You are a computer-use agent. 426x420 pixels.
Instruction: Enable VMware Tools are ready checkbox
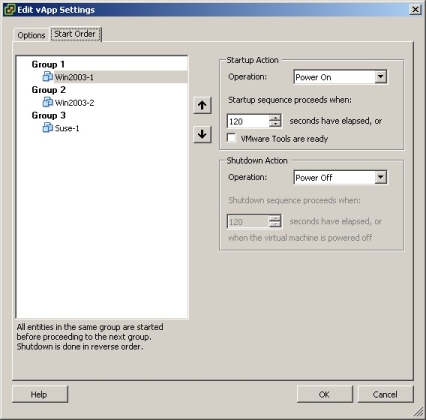click(231, 138)
